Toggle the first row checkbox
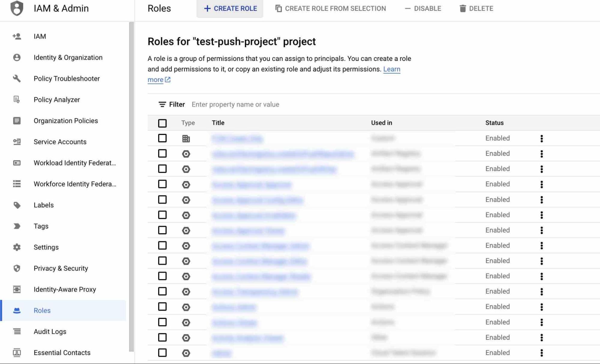The width and height of the screenshot is (600, 364). coord(162,138)
